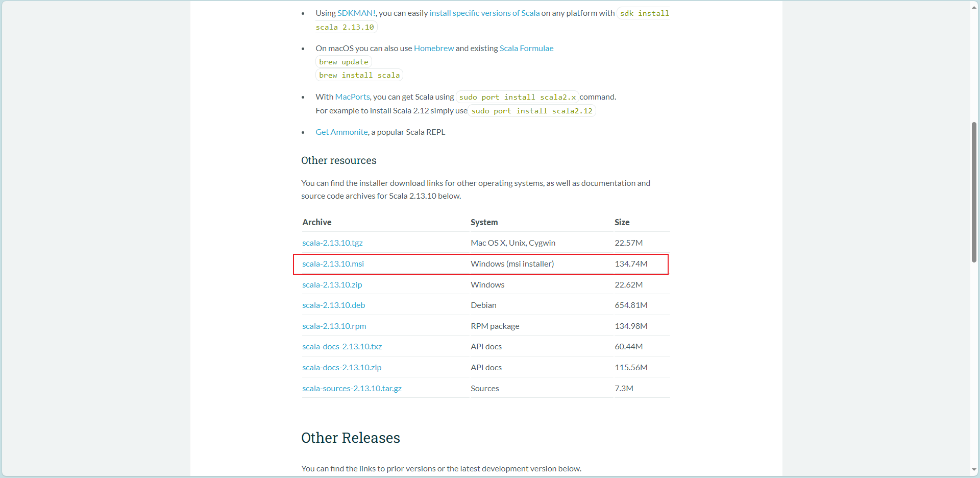The width and height of the screenshot is (980, 478).
Task: Click the 'Sources' system cell
Action: (484, 389)
